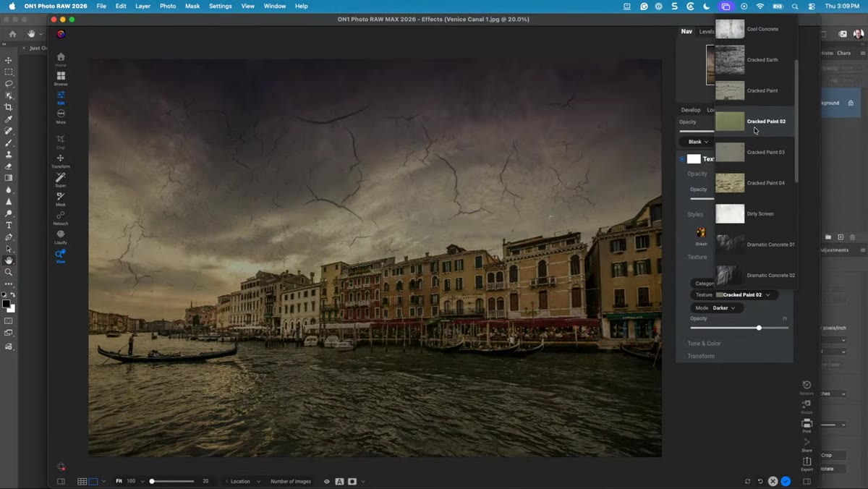Image resolution: width=868 pixels, height=489 pixels.
Task: Open the Home module in ON1 sidebar
Action: pos(61,59)
